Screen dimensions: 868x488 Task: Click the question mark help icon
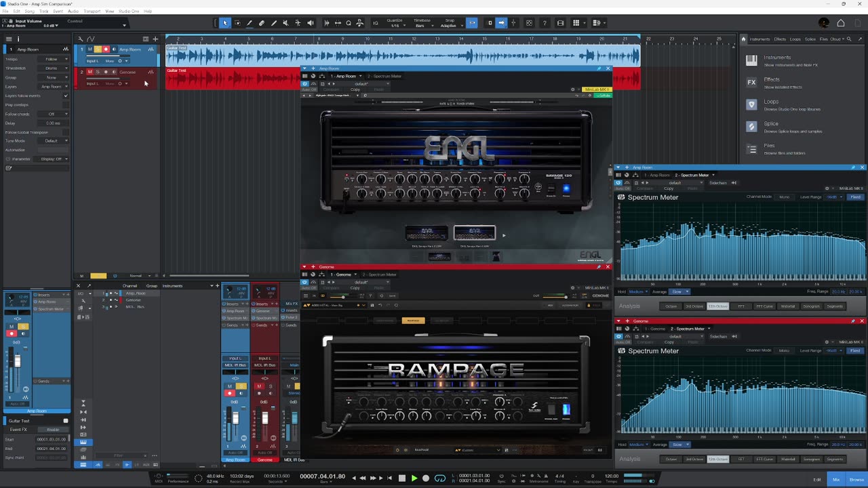pyautogui.click(x=545, y=23)
